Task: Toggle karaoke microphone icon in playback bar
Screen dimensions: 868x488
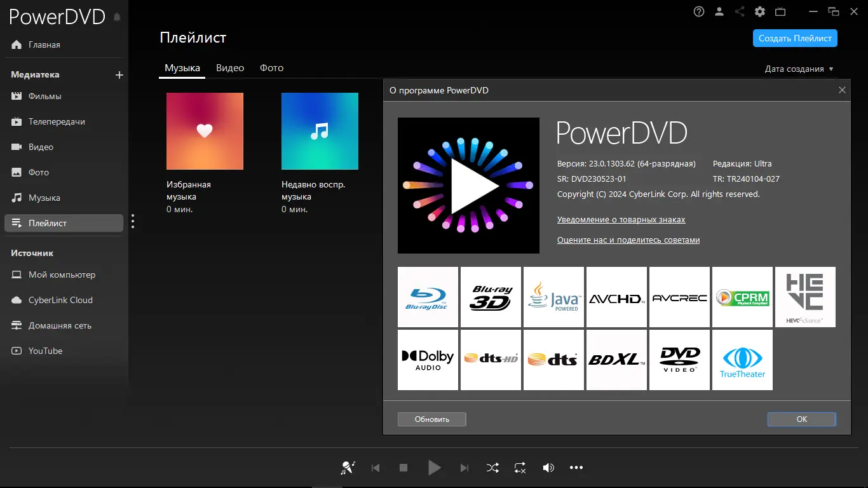Action: [x=348, y=468]
